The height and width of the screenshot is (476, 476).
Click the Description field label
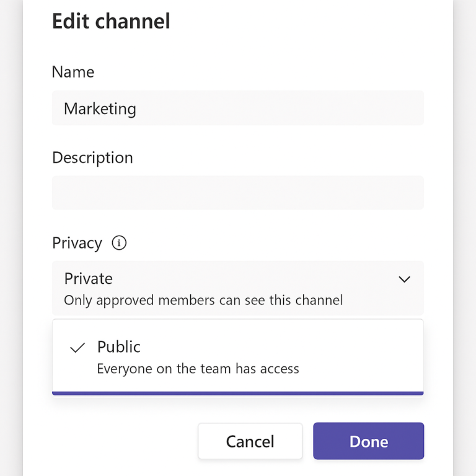click(x=92, y=157)
